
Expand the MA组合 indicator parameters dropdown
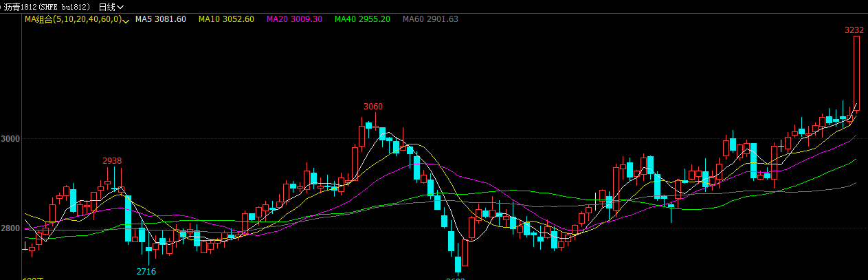coord(126,21)
